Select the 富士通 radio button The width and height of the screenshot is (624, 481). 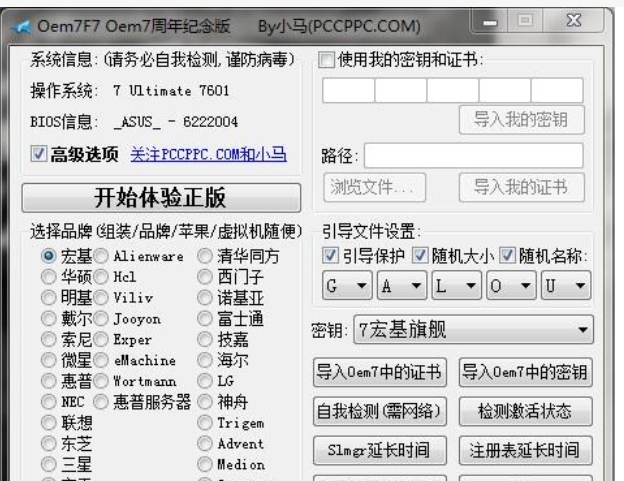(x=205, y=318)
